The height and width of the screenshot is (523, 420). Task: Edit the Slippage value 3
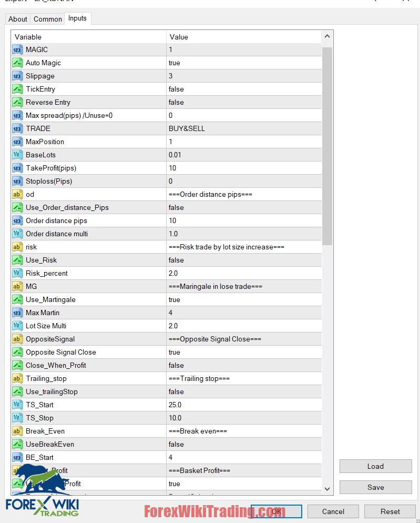coord(244,76)
